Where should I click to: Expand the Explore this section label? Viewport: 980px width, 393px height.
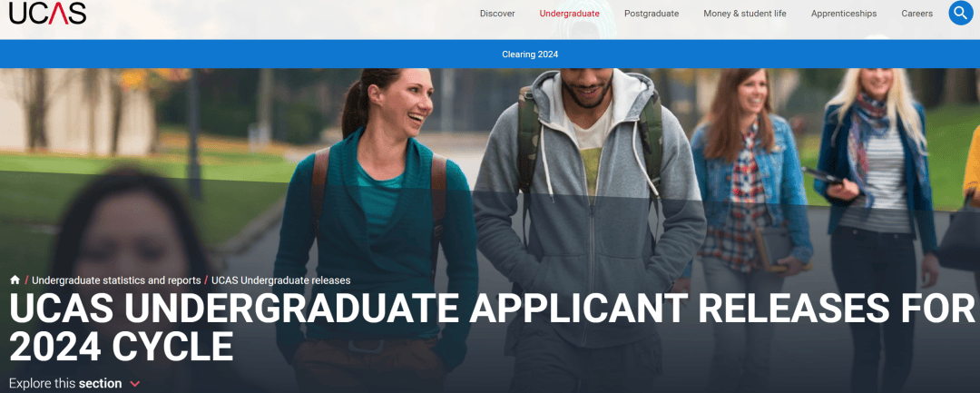[65, 383]
